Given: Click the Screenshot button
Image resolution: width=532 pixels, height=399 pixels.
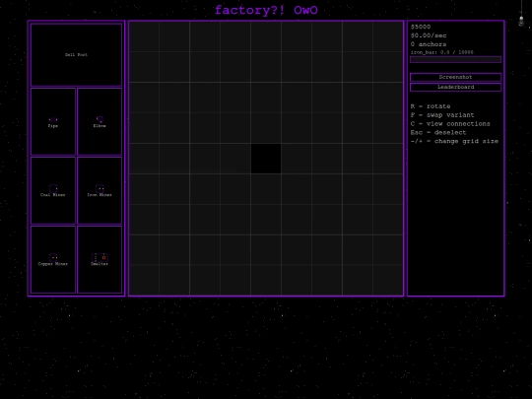Looking at the screenshot, I should point(455,77).
